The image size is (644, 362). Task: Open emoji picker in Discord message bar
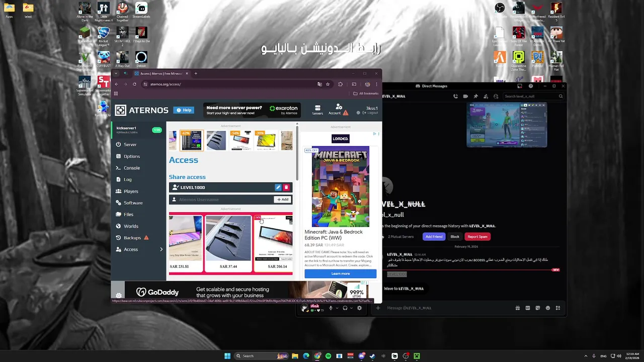click(x=548, y=308)
